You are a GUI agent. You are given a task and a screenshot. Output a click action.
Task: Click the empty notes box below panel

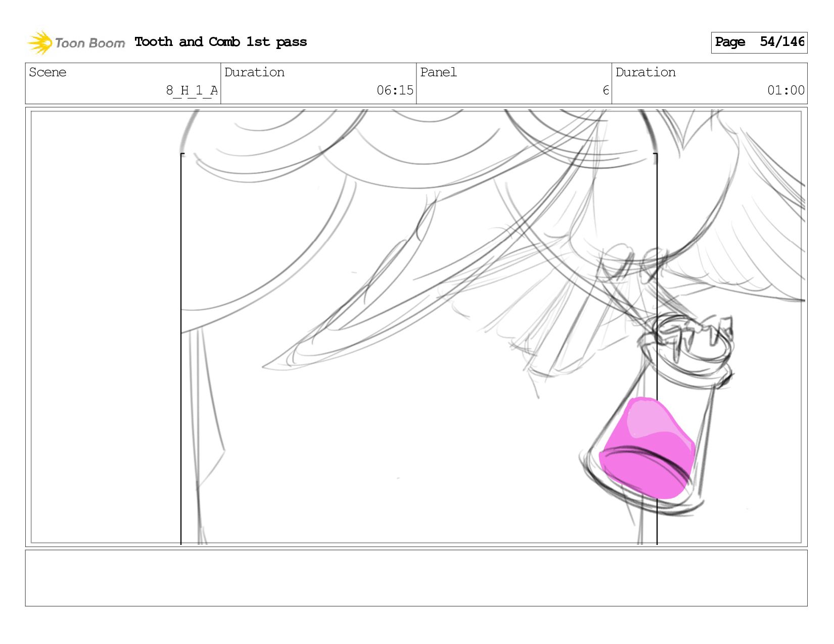[x=416, y=578]
